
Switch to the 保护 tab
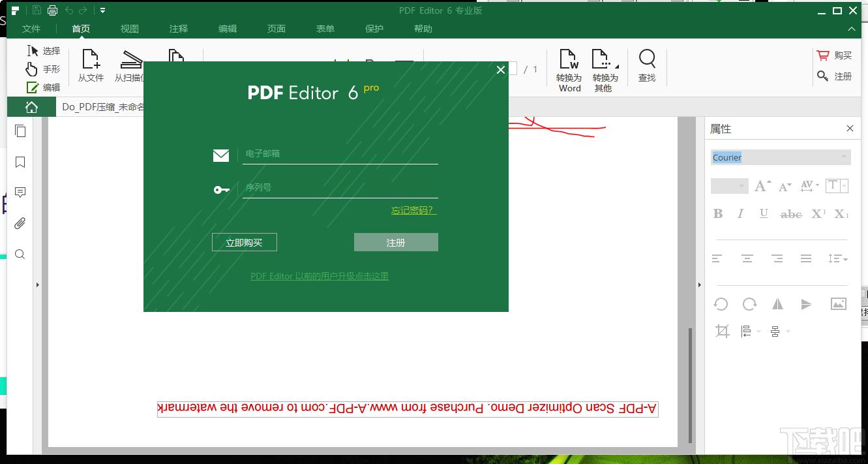pyautogui.click(x=374, y=29)
